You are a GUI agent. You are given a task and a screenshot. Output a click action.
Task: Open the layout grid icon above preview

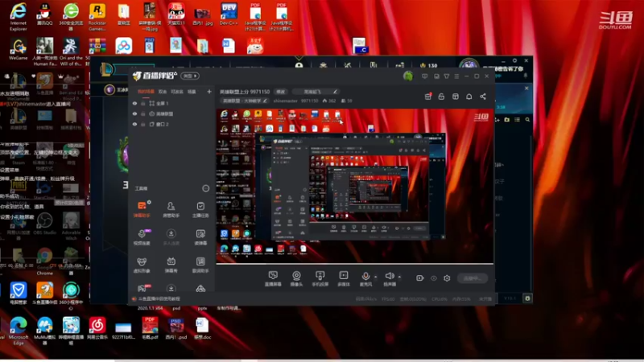(x=455, y=97)
